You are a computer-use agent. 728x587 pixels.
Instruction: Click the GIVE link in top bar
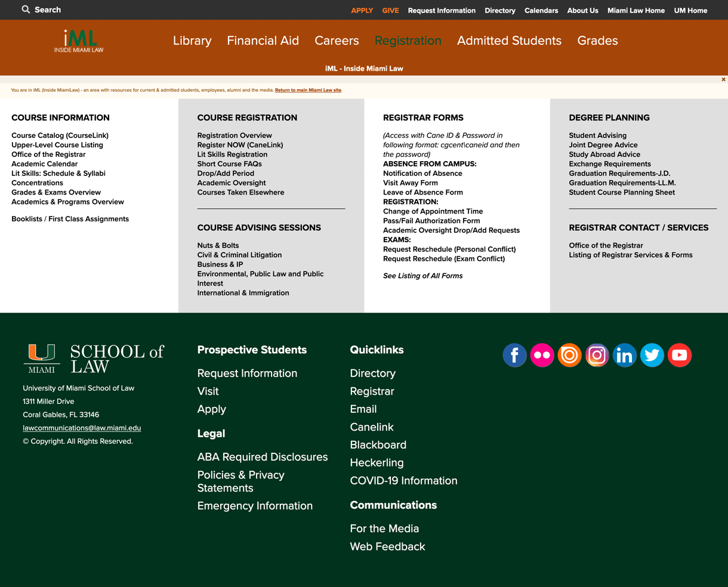(x=390, y=10)
